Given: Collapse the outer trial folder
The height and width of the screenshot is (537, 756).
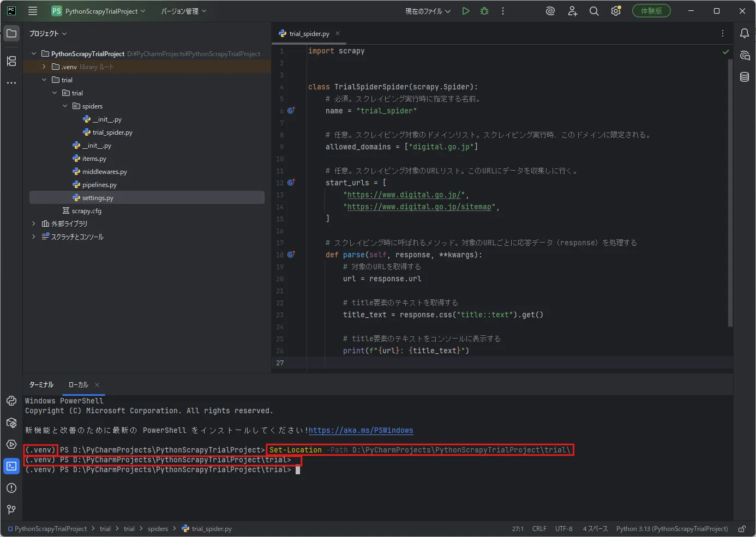Looking at the screenshot, I should (44, 80).
